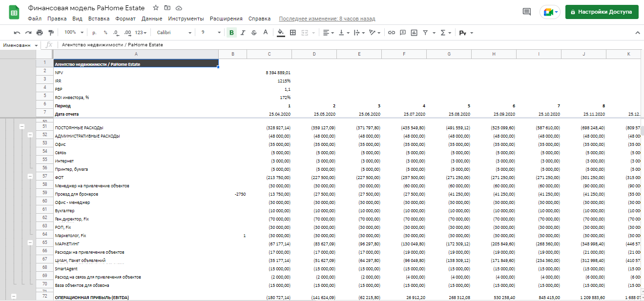The width and height of the screenshot is (644, 301).
Task: Check the cloud save status icon
Action: [x=179, y=8]
